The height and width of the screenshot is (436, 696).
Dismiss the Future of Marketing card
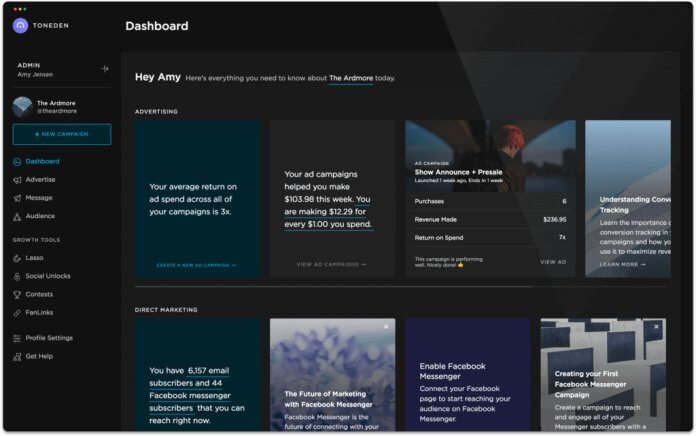(x=386, y=327)
